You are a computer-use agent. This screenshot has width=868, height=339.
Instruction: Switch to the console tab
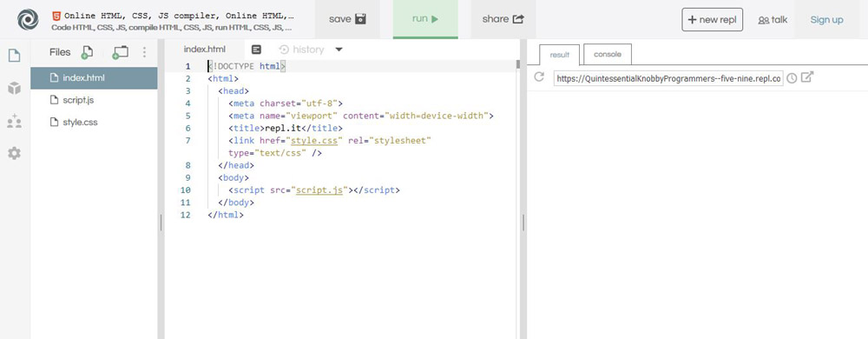click(608, 54)
